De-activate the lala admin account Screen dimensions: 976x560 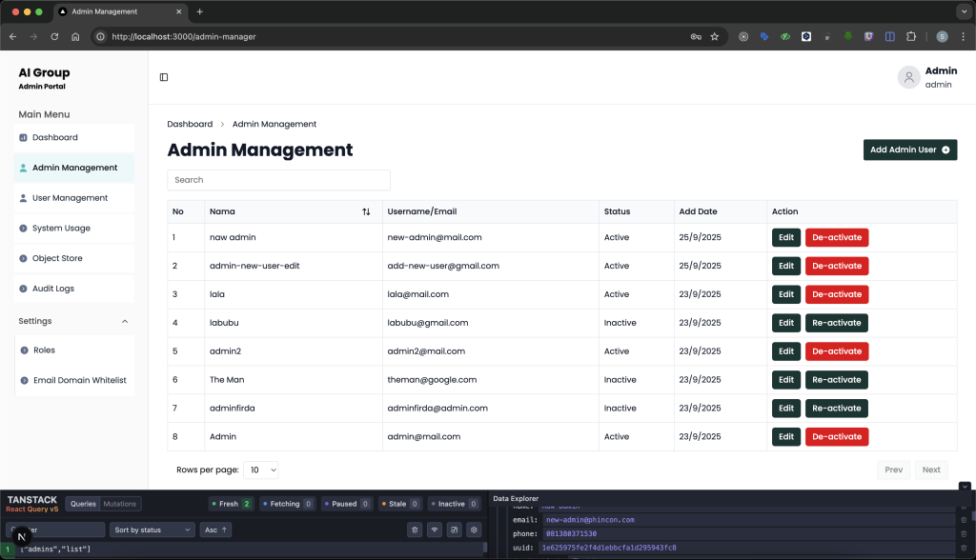836,294
